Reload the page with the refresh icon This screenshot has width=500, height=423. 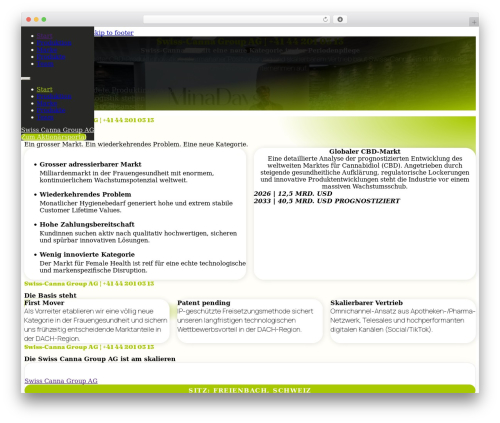pos(325,19)
